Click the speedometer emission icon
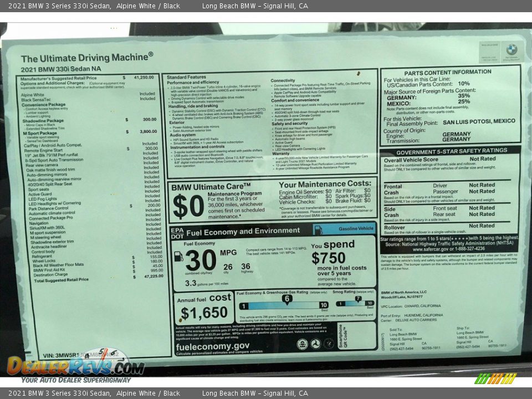This screenshot has width=532, height=399. click(329, 344)
